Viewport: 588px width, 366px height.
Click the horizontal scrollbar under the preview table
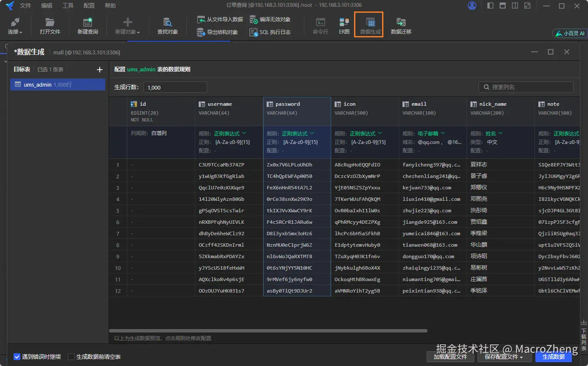(268, 331)
